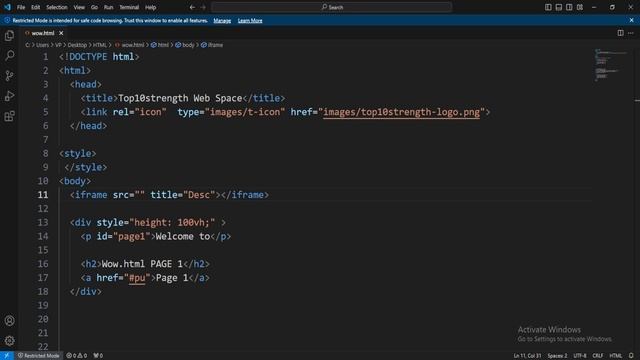Change encoding via UTF-8

point(580,356)
